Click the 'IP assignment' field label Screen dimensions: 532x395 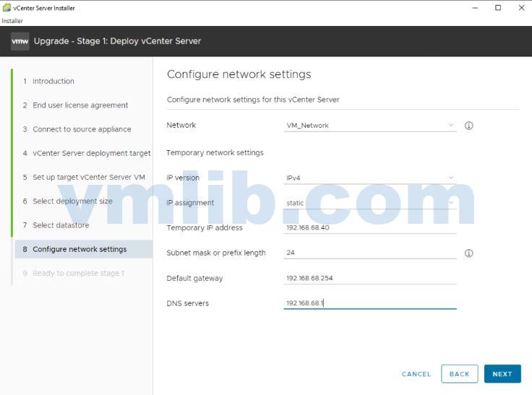coord(190,203)
